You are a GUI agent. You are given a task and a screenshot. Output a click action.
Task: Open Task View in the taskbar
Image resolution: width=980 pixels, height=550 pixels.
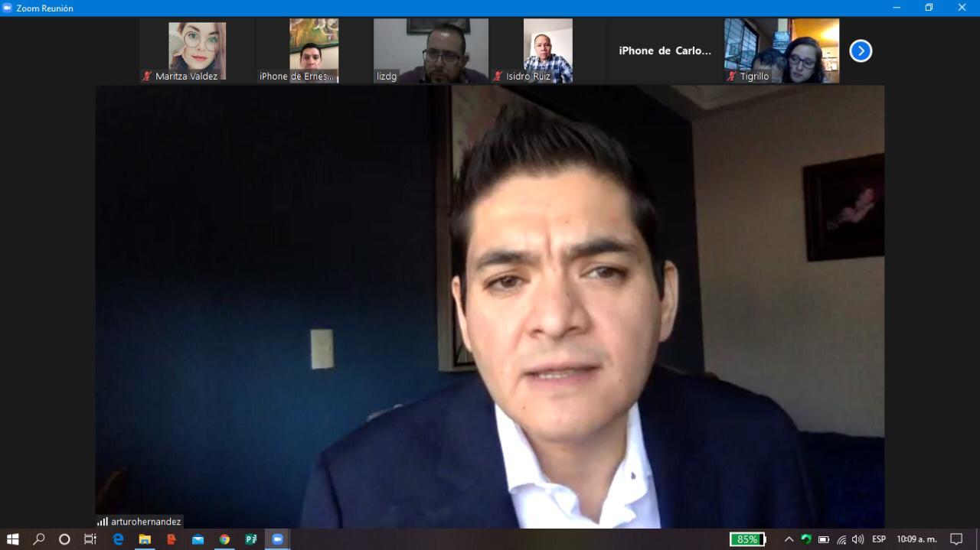[x=90, y=539]
